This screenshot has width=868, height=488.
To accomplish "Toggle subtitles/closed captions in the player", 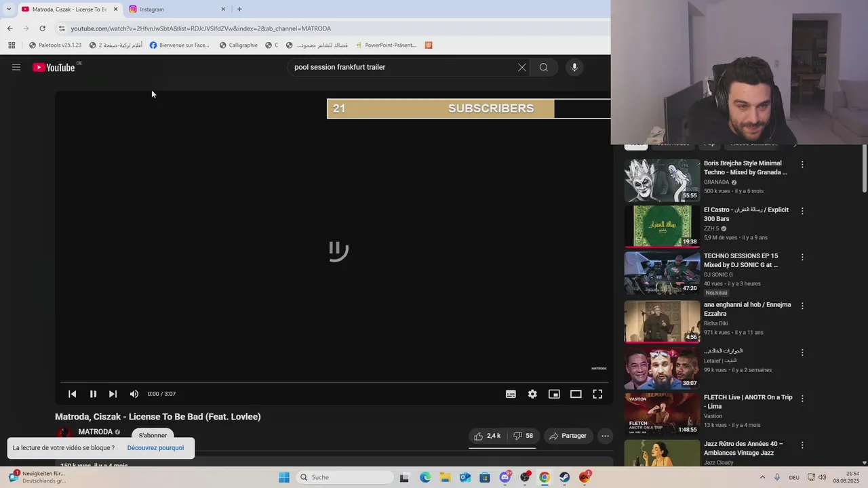I will point(511,394).
